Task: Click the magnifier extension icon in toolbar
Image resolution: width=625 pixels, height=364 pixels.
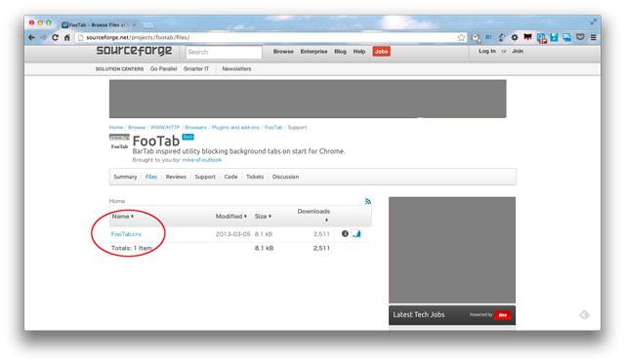Action: 476,38
